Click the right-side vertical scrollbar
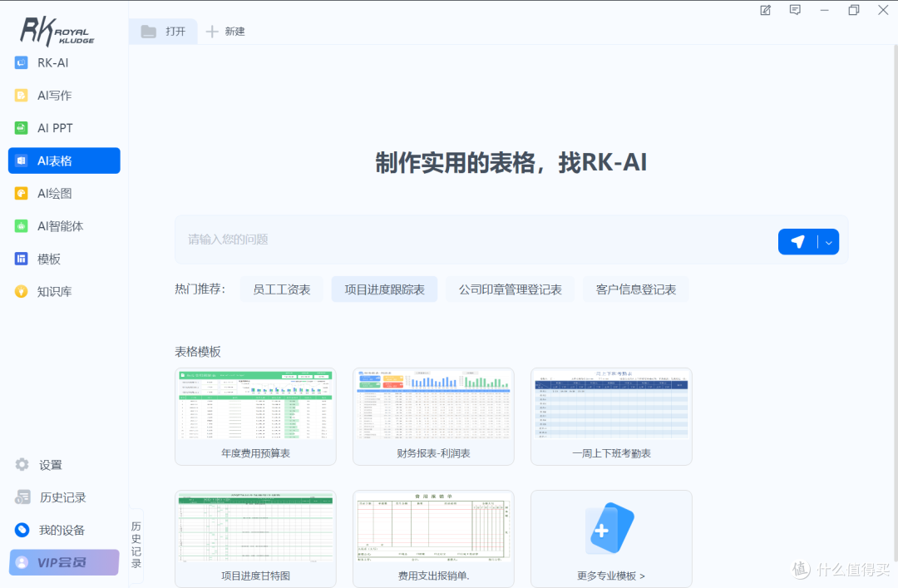898x588 pixels. (896, 304)
